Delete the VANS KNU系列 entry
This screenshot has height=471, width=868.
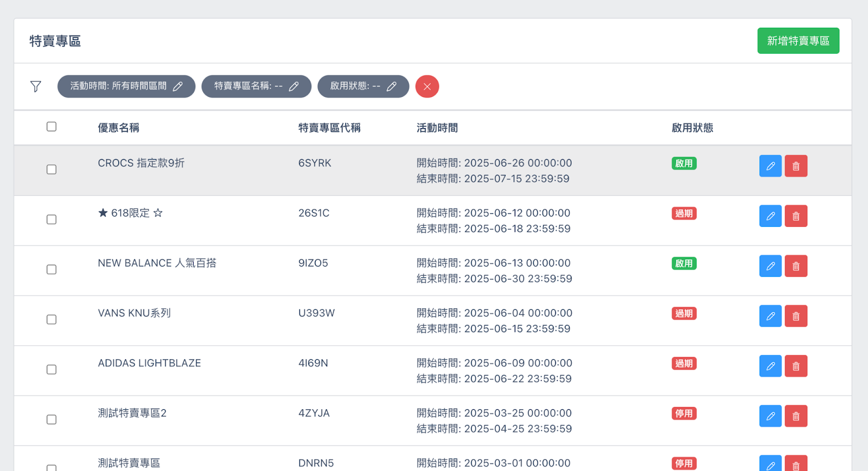point(796,316)
